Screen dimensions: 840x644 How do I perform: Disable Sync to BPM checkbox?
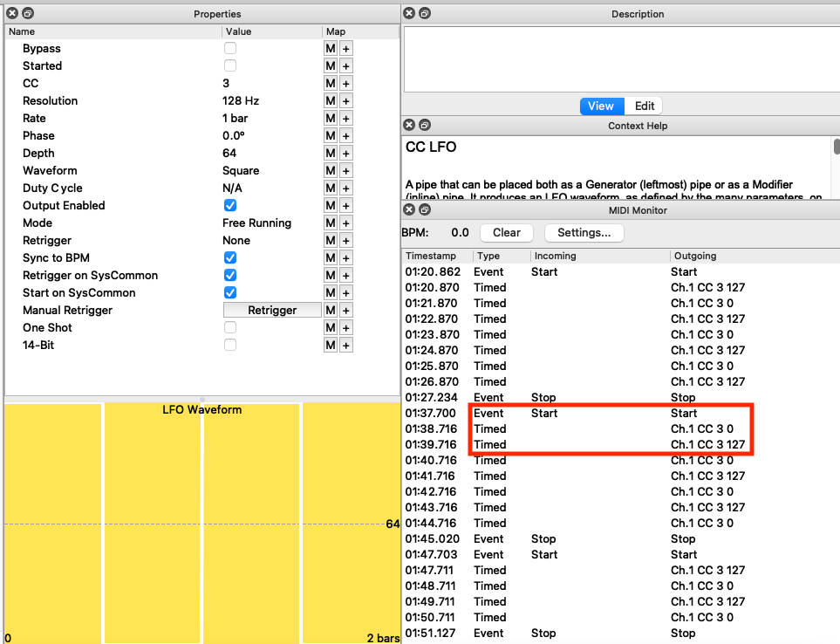point(230,257)
